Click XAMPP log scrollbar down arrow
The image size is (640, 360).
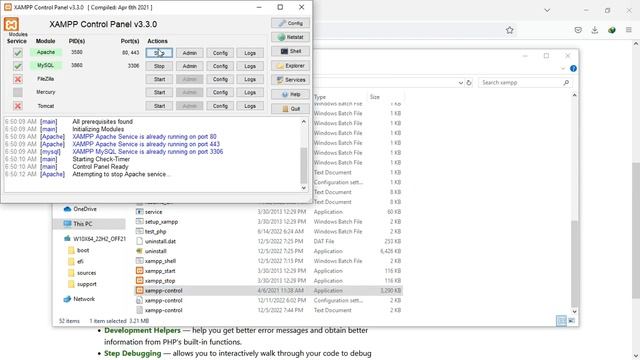pyautogui.click(x=304, y=188)
